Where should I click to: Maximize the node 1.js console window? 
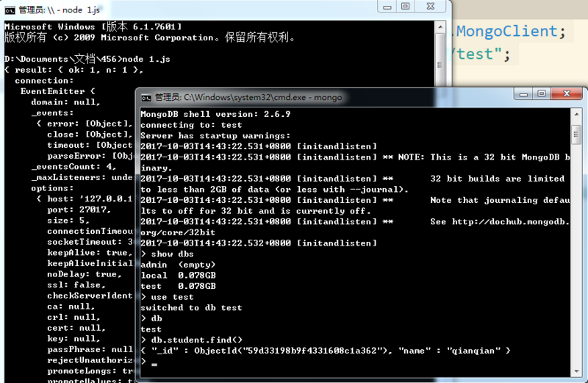click(x=406, y=7)
